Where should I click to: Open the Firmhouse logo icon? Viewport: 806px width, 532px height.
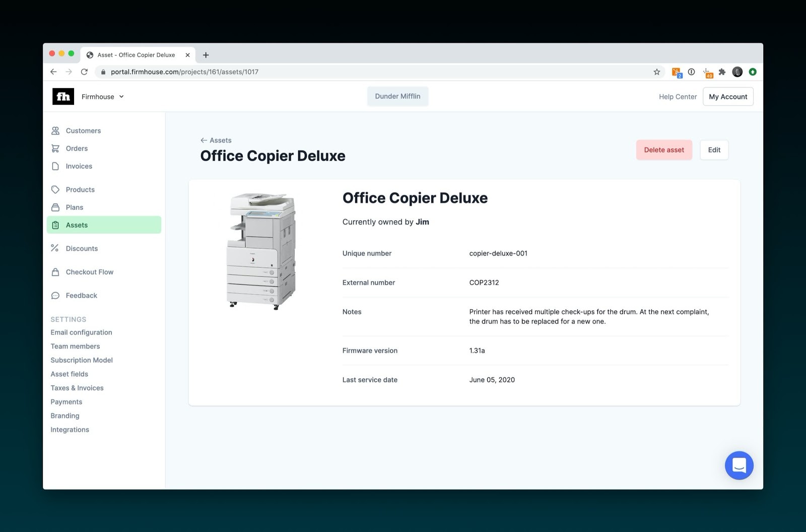[62, 96]
